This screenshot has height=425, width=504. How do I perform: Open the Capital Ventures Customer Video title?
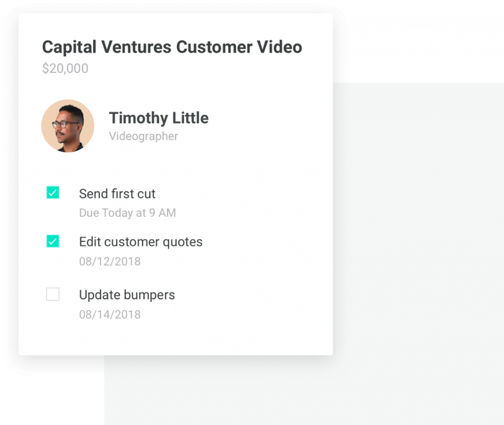(x=172, y=47)
